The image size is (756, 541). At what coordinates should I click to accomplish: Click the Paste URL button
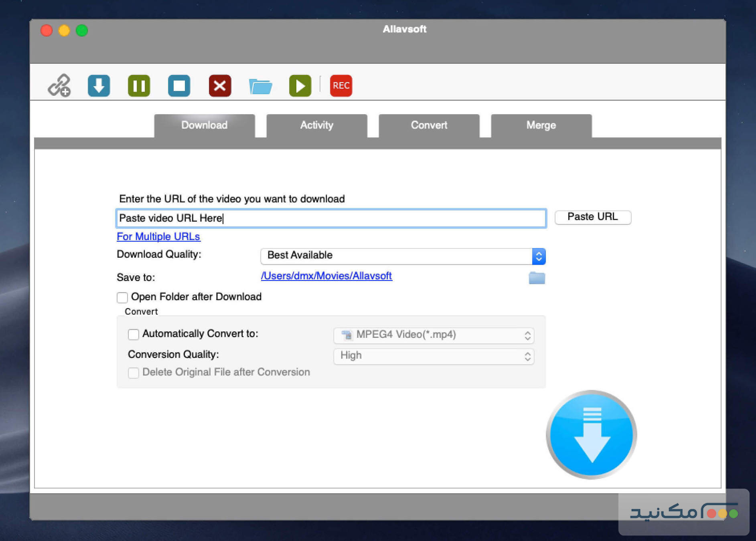592,217
